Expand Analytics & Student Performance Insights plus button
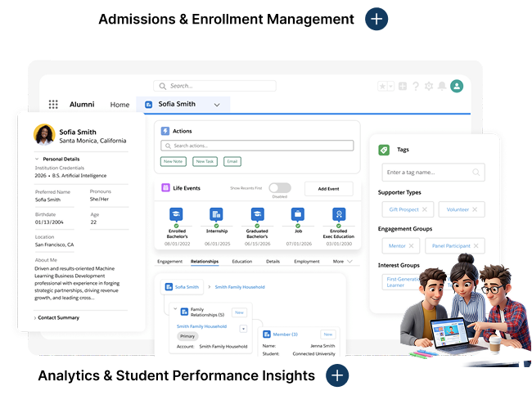Viewport: 532px width, 395px height. pos(337,375)
